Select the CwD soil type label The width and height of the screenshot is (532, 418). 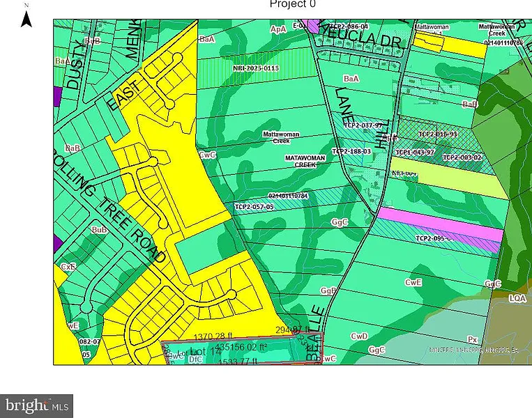click(x=359, y=336)
